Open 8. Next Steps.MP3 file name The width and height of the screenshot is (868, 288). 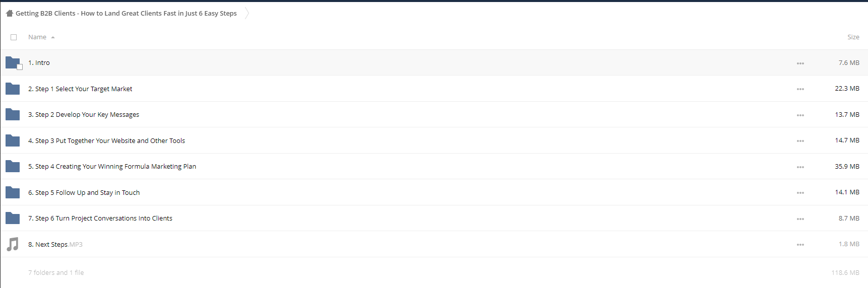[x=55, y=245]
